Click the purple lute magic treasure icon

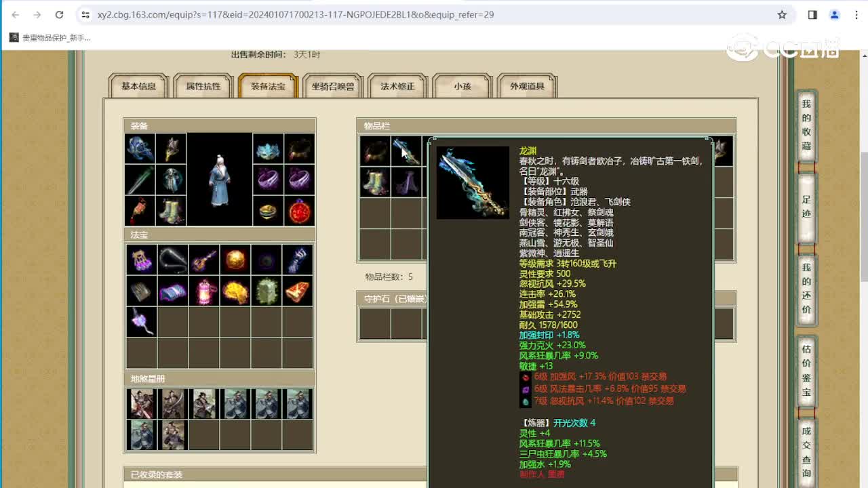click(x=204, y=260)
